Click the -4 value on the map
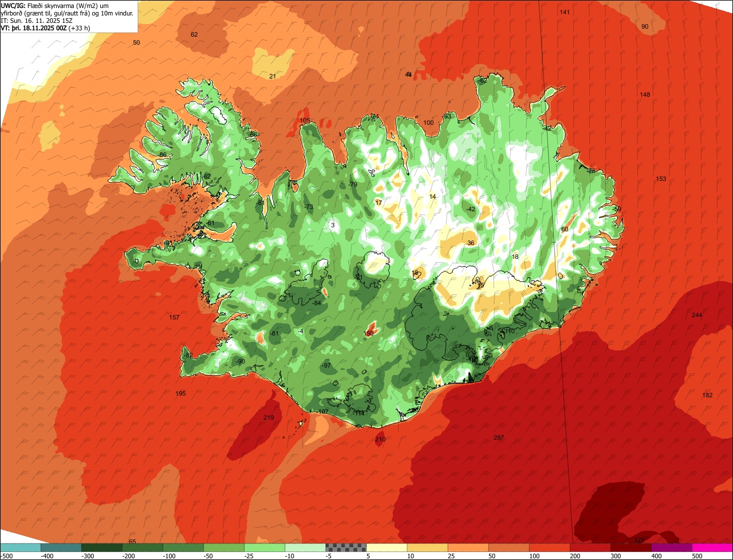This screenshot has height=560, width=733. pos(301,331)
